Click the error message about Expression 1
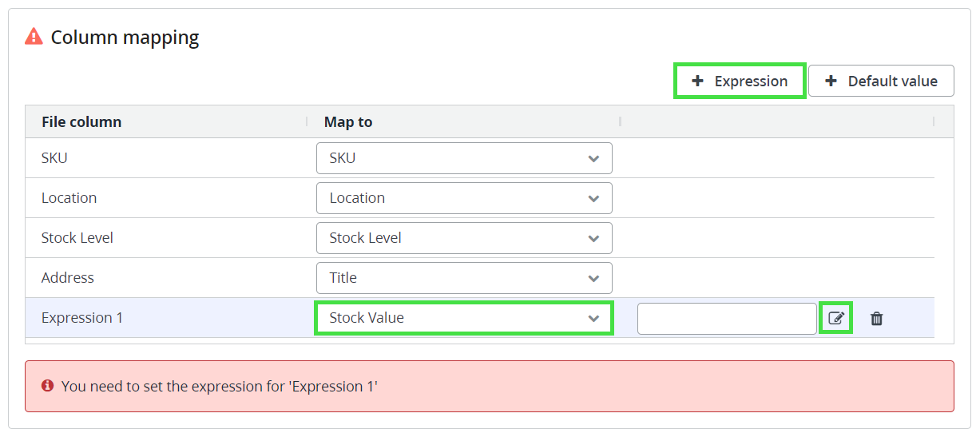 (219, 386)
